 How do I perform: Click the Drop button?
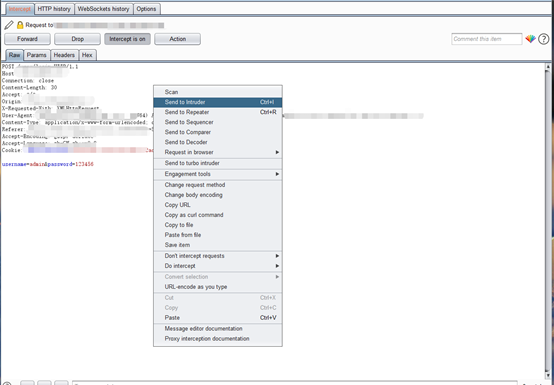point(77,39)
